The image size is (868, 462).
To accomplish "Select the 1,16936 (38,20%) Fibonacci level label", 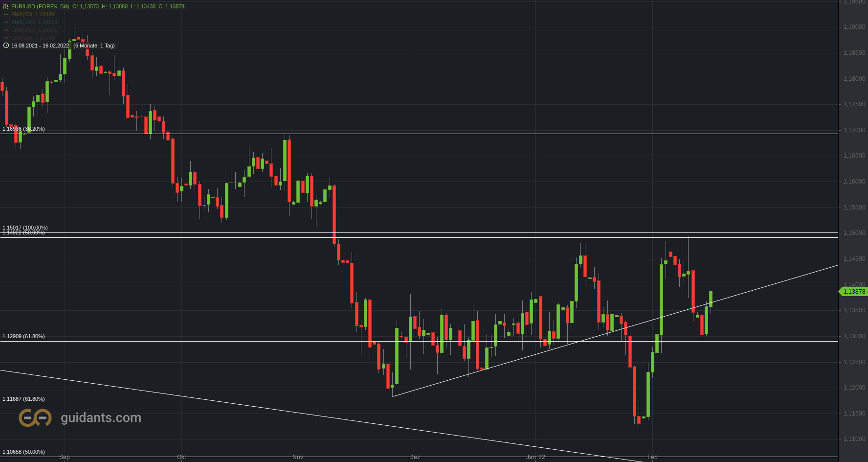I will coord(23,129).
